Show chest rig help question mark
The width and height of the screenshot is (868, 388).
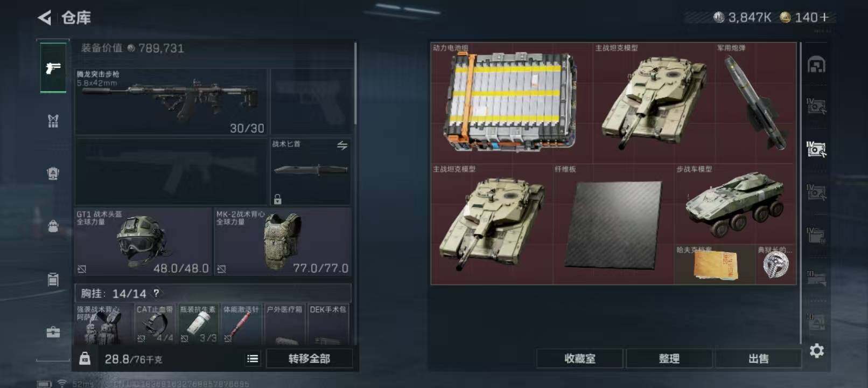[x=156, y=293]
